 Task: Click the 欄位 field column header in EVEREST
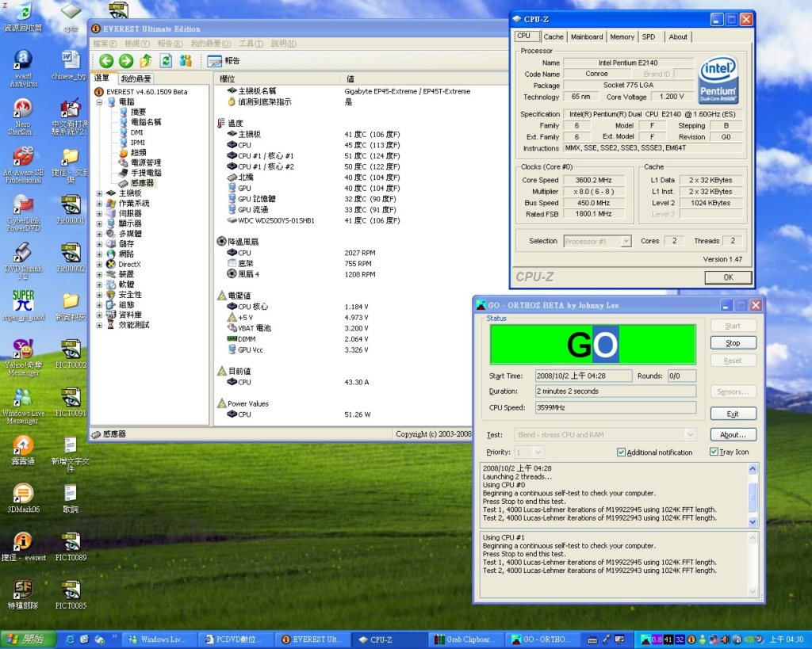coord(278,78)
